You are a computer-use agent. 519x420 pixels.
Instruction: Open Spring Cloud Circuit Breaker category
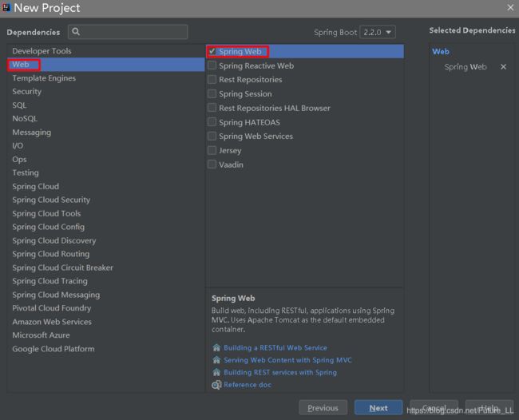pyautogui.click(x=106, y=267)
